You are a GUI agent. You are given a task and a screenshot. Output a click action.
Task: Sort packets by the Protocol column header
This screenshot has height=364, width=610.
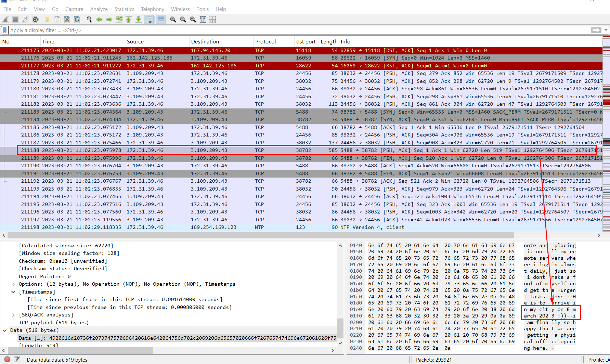265,41
